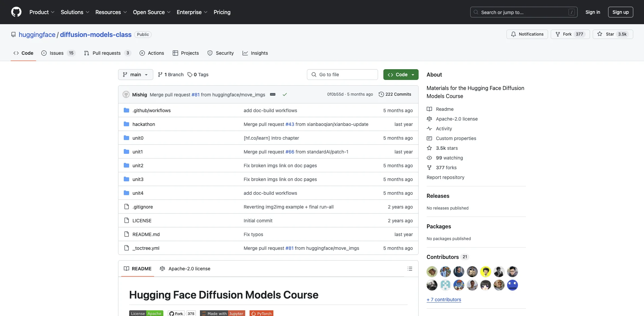
Task: View the 0 Tags list
Action: click(198, 75)
